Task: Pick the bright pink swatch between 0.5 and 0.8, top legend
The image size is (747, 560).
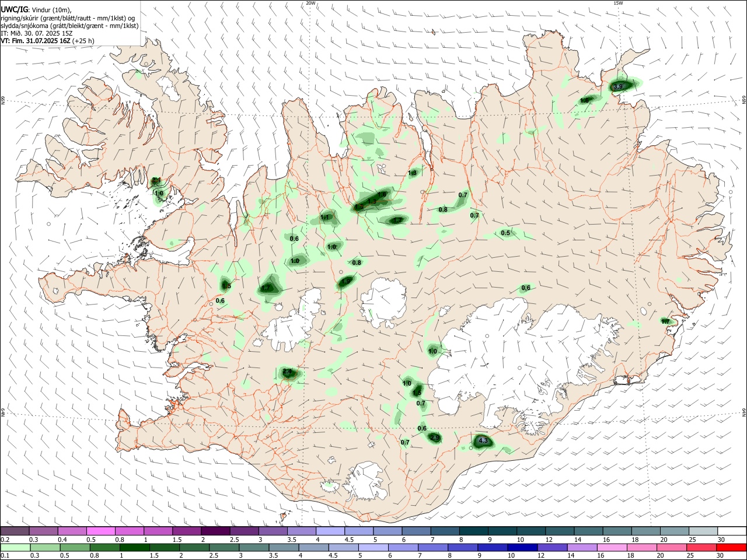Action: click(x=100, y=531)
